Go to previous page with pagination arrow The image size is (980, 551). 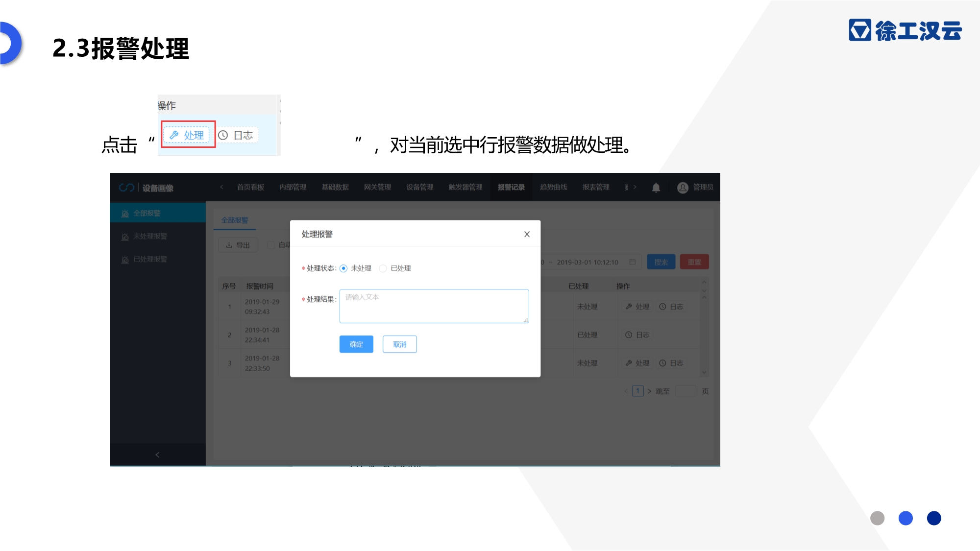626,391
